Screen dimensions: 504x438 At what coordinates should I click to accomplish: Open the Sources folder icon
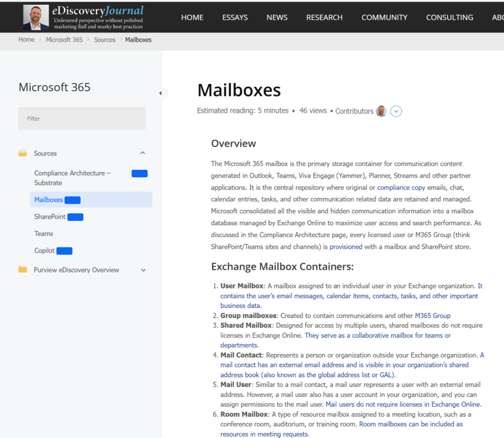click(x=22, y=153)
